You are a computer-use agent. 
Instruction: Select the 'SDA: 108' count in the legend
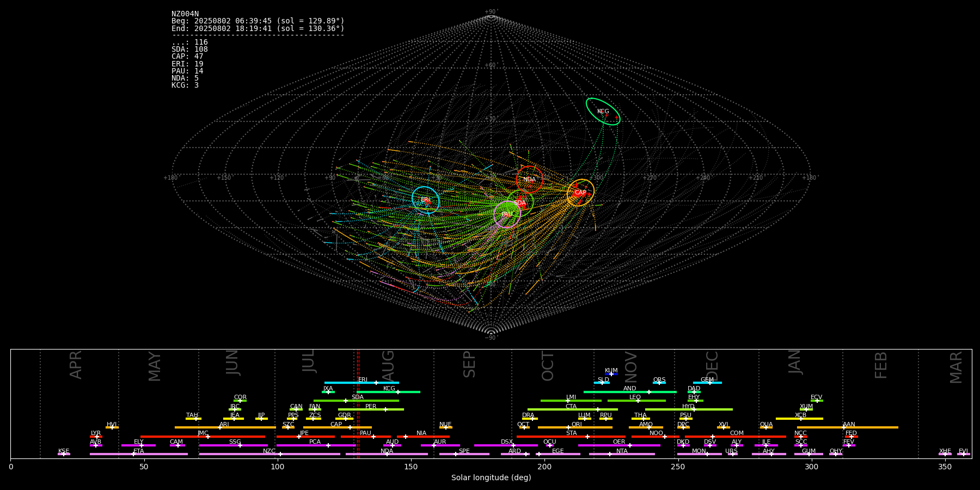tap(189, 50)
